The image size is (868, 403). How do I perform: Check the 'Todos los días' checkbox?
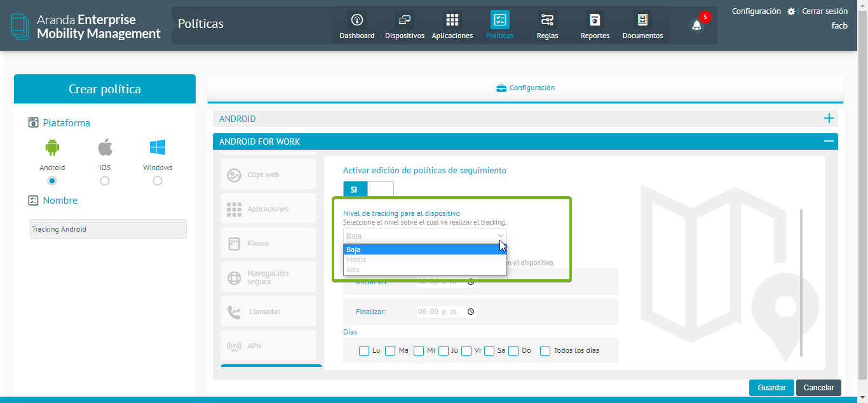(545, 351)
